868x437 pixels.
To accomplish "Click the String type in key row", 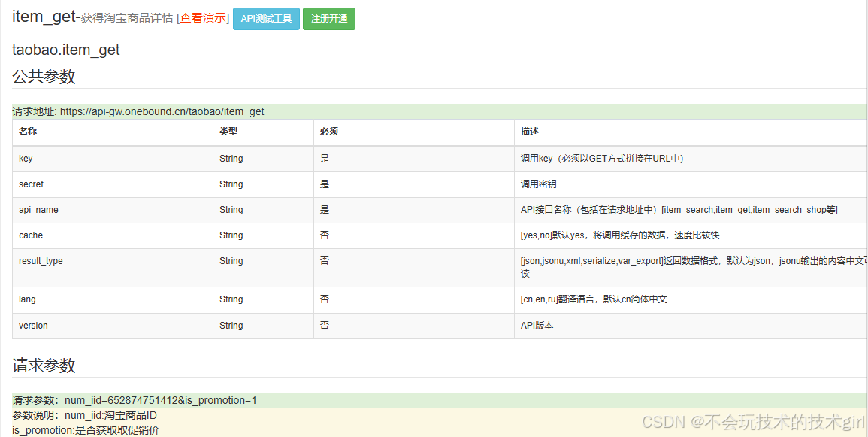I will pos(231,159).
